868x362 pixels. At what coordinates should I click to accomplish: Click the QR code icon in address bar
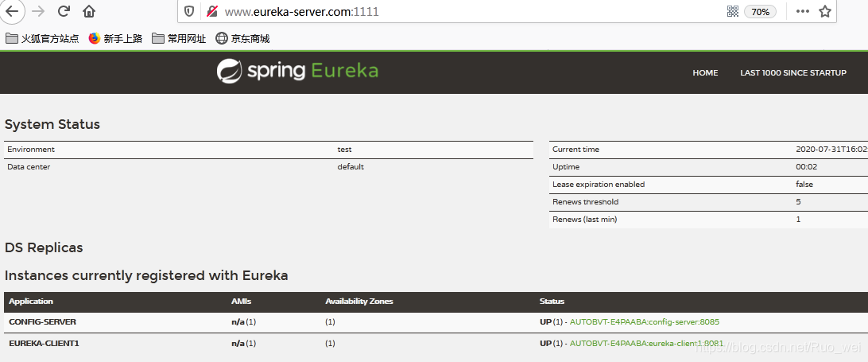pyautogui.click(x=732, y=11)
